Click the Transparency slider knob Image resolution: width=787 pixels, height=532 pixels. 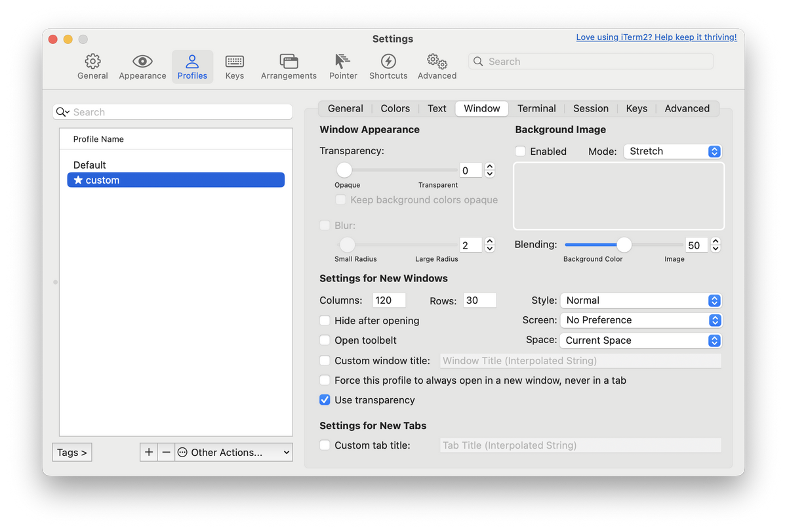(x=344, y=171)
